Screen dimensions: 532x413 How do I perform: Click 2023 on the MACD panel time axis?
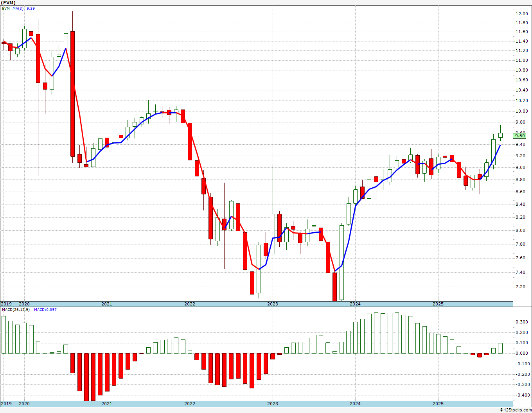tap(273, 404)
